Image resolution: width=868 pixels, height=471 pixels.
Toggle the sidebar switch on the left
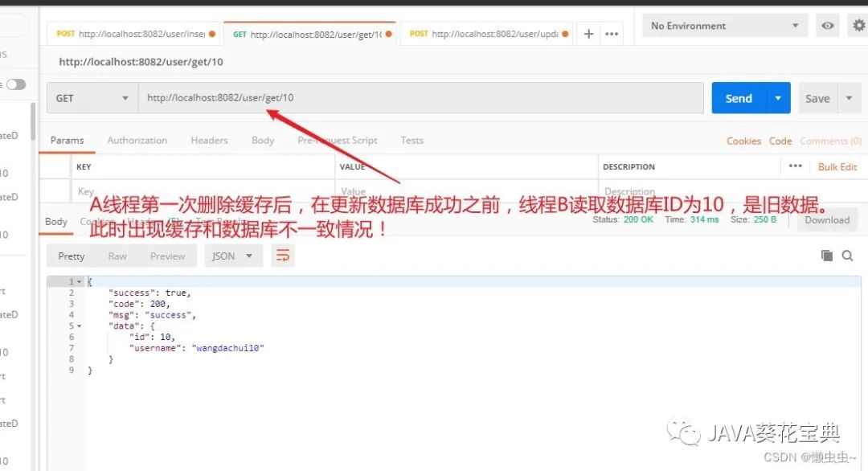coord(16,84)
